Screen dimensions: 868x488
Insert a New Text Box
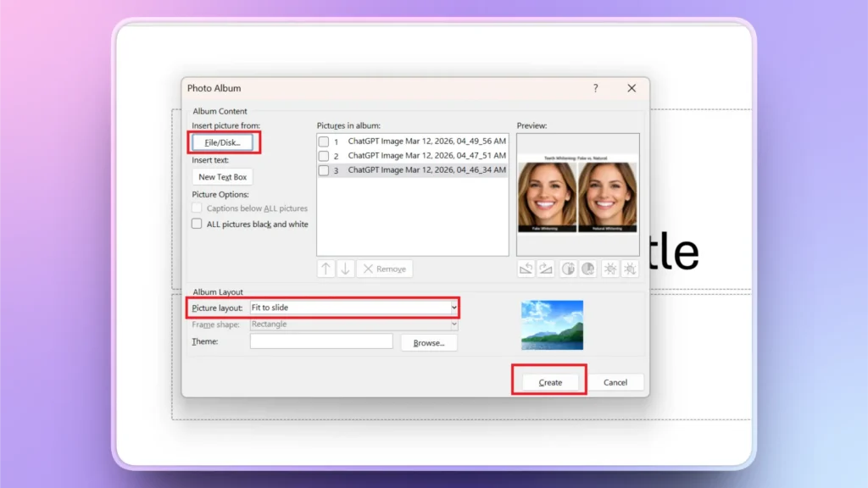click(x=223, y=177)
